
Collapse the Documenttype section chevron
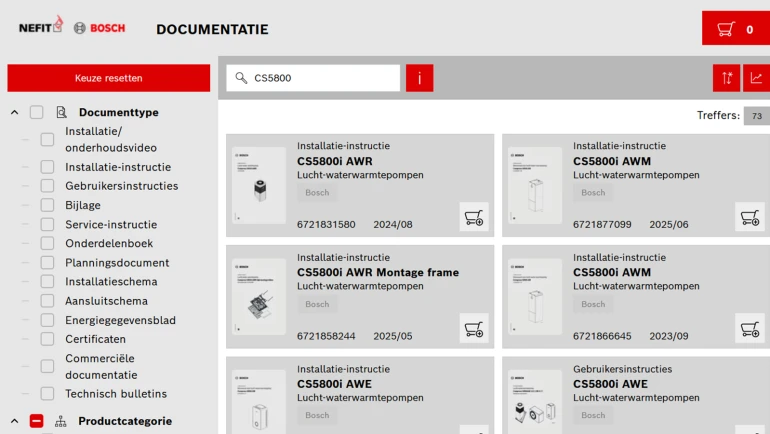[15, 112]
